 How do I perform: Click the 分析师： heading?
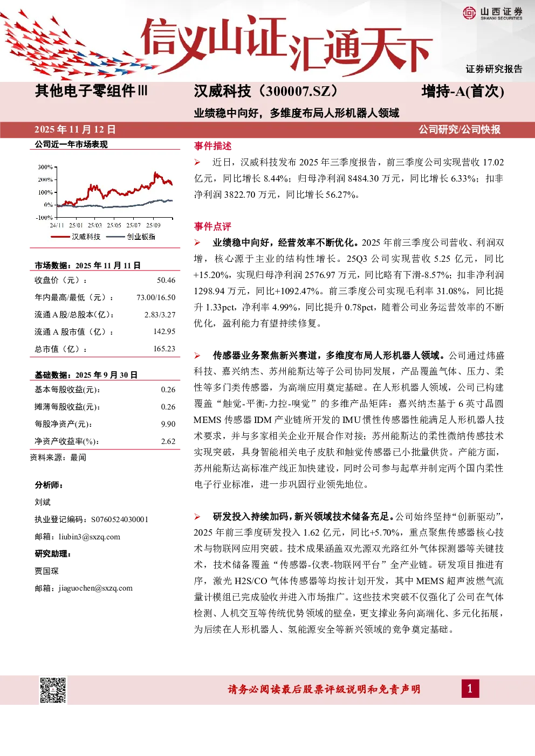tap(49, 485)
